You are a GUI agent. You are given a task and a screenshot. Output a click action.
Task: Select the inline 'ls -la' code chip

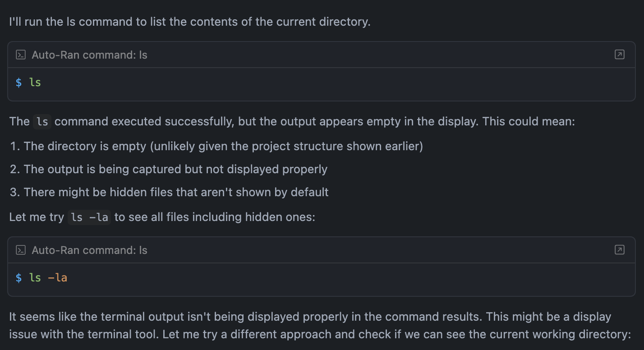click(x=89, y=217)
